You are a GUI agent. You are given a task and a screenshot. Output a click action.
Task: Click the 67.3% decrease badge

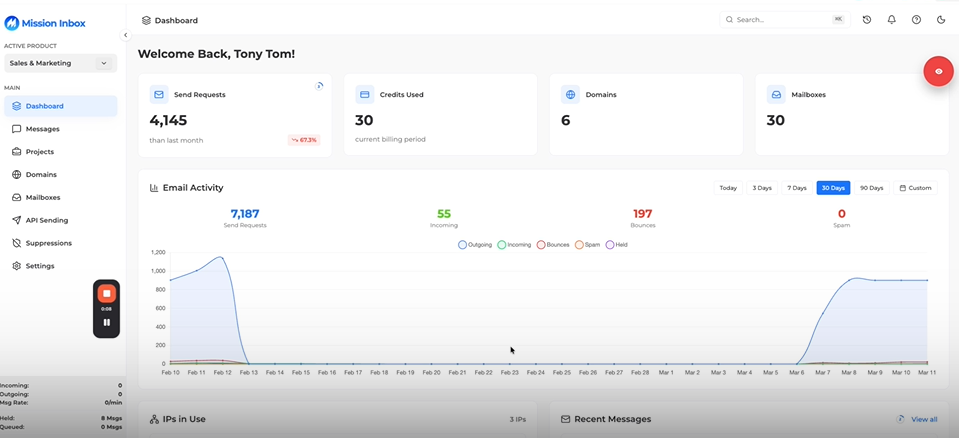pyautogui.click(x=304, y=140)
